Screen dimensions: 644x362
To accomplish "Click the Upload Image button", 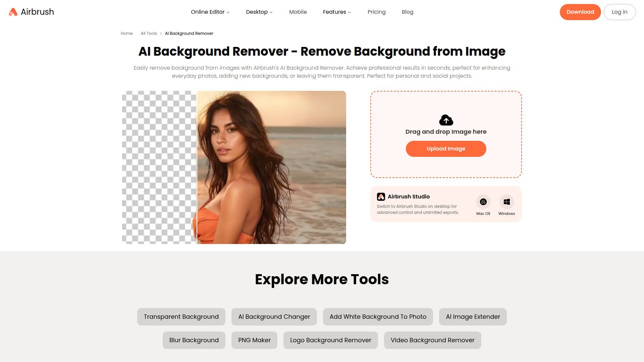I will tap(446, 149).
